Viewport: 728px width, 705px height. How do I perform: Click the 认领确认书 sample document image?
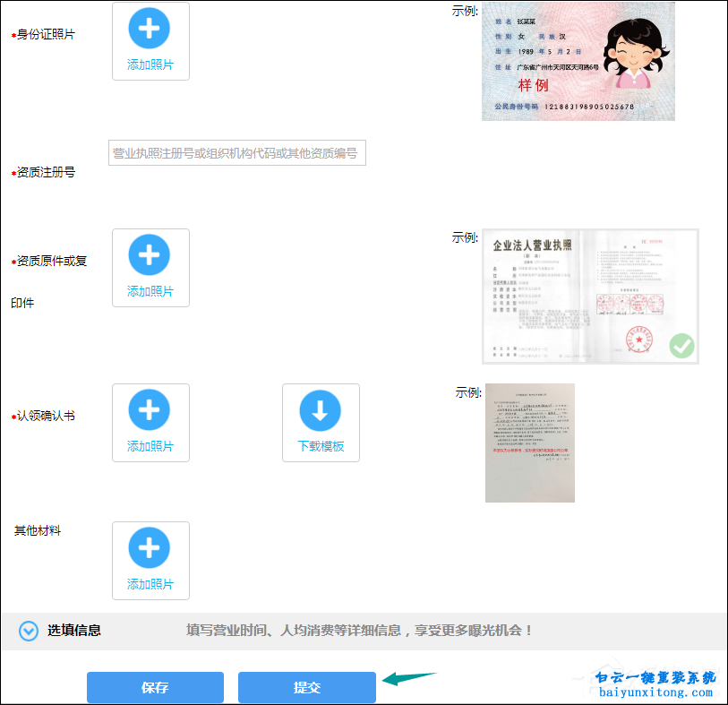530,443
